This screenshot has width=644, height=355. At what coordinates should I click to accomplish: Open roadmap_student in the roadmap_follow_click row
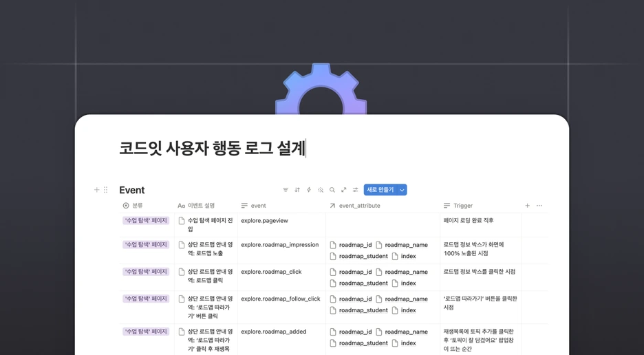pyautogui.click(x=359, y=310)
